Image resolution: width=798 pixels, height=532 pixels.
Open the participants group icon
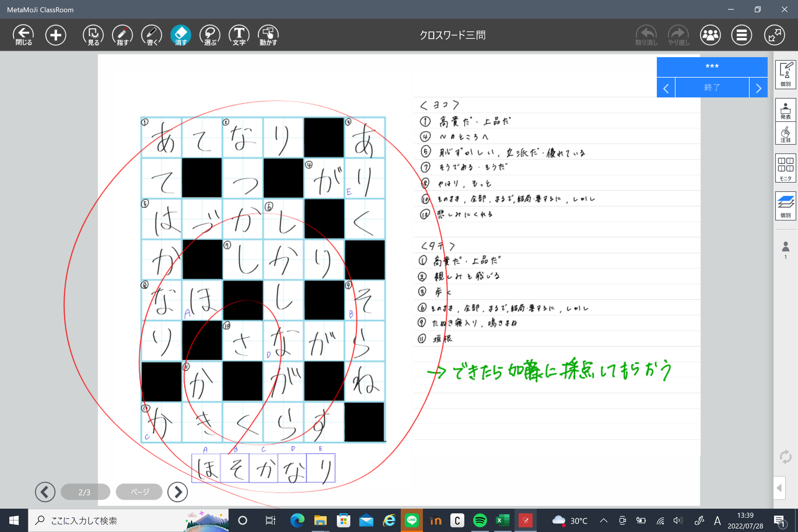(710, 35)
